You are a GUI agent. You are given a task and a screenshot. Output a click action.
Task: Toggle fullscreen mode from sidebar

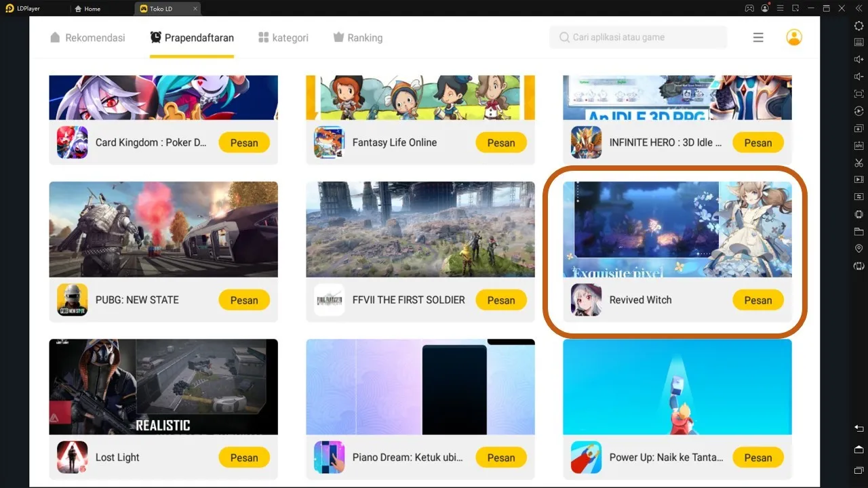[859, 94]
